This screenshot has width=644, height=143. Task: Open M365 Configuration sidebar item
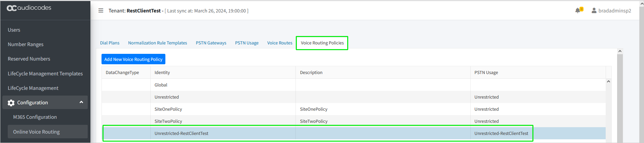[35, 117]
